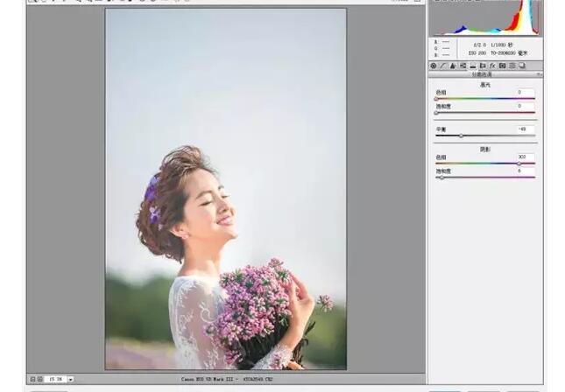Viewport: 565px width, 392px height.
Task: Click the Shadows hue field showing 302
Action: click(525, 157)
